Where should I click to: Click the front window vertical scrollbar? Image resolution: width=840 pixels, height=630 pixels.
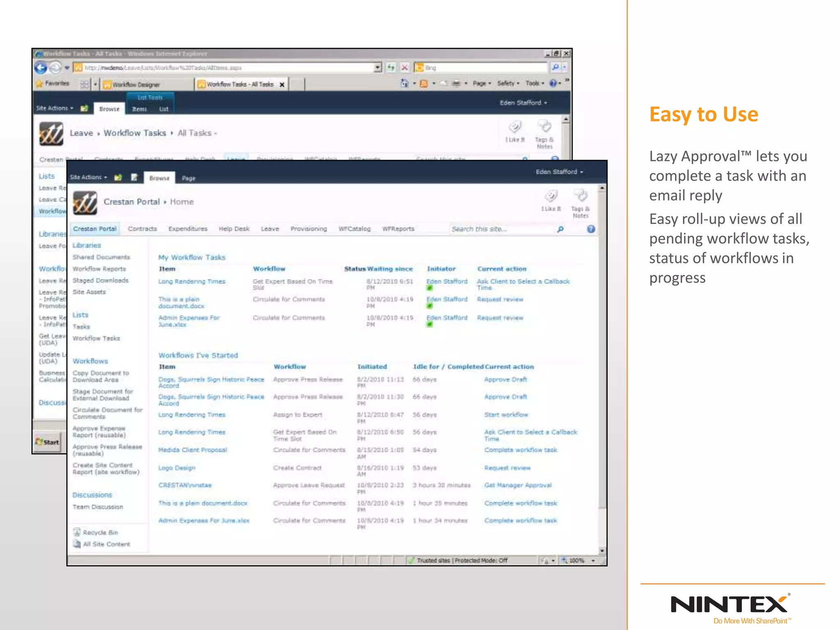602,369
